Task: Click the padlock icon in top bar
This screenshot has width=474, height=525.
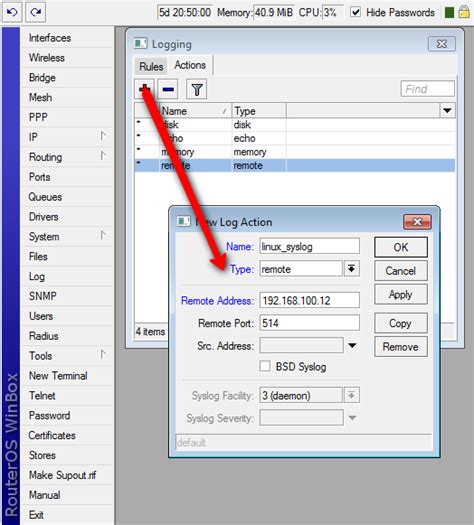Action: click(464, 12)
